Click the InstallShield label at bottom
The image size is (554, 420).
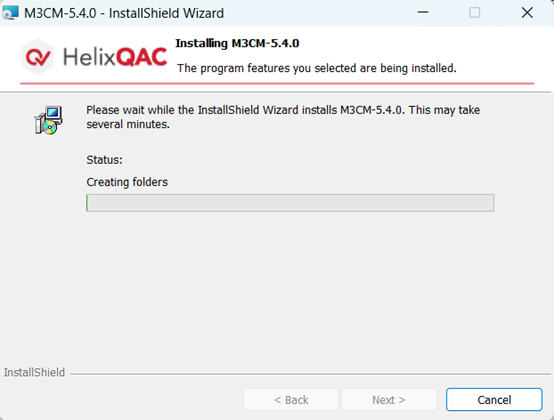point(34,372)
